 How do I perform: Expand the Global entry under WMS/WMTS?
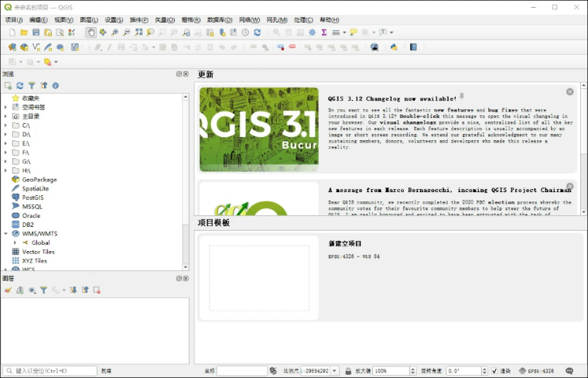(x=15, y=242)
